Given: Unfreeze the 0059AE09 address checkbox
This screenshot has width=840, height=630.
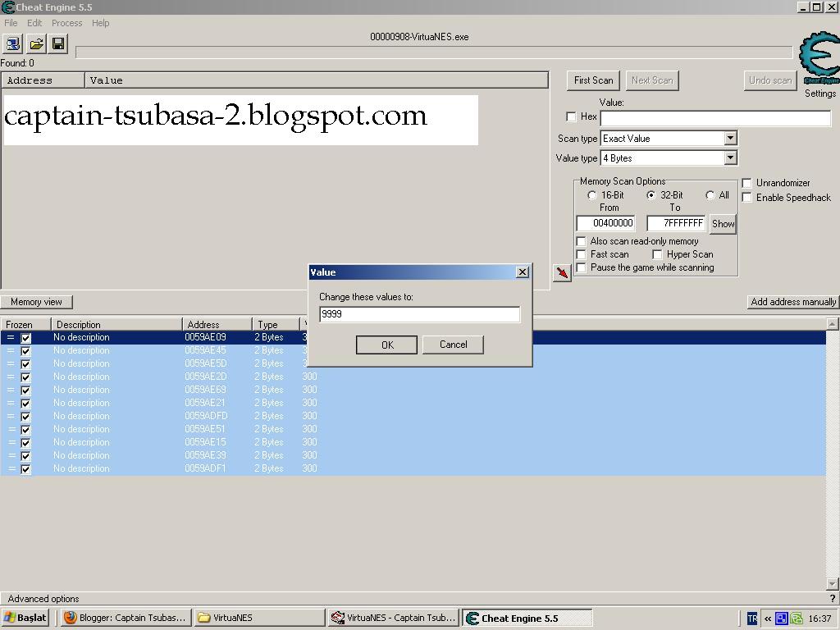Looking at the screenshot, I should tap(25, 338).
